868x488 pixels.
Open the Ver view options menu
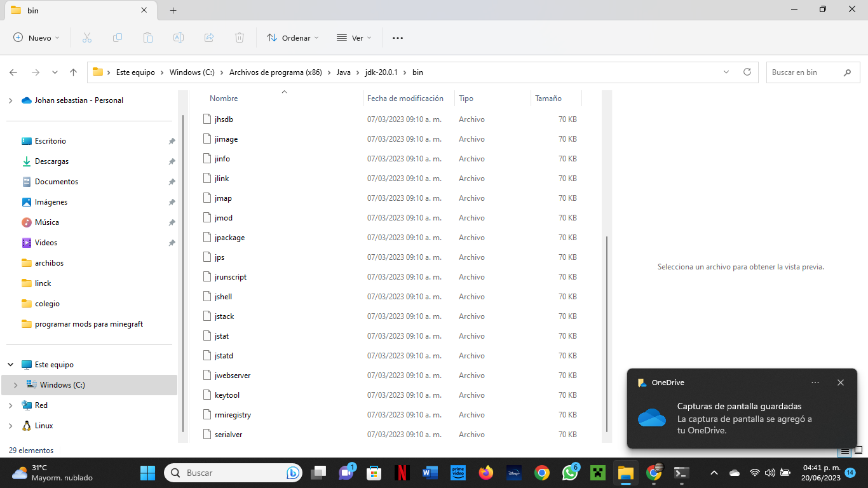pyautogui.click(x=354, y=38)
